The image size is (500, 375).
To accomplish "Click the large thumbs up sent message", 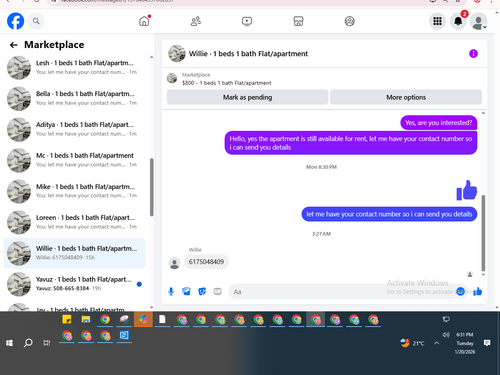I will [x=467, y=190].
